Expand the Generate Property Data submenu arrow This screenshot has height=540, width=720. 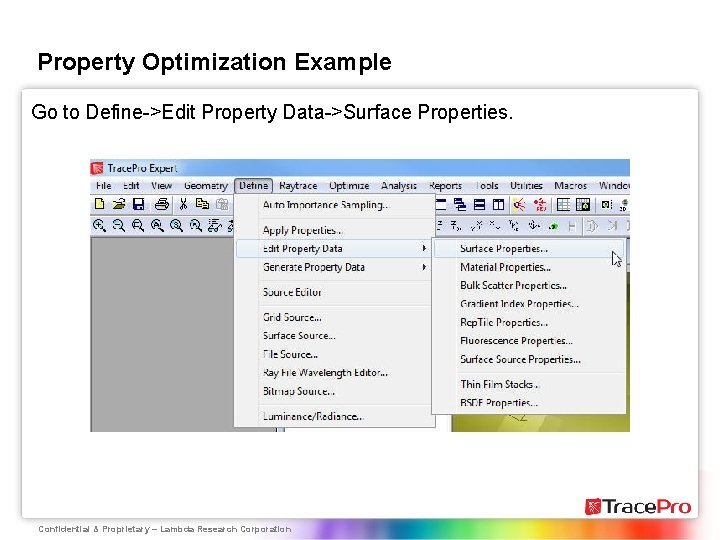coord(424,267)
